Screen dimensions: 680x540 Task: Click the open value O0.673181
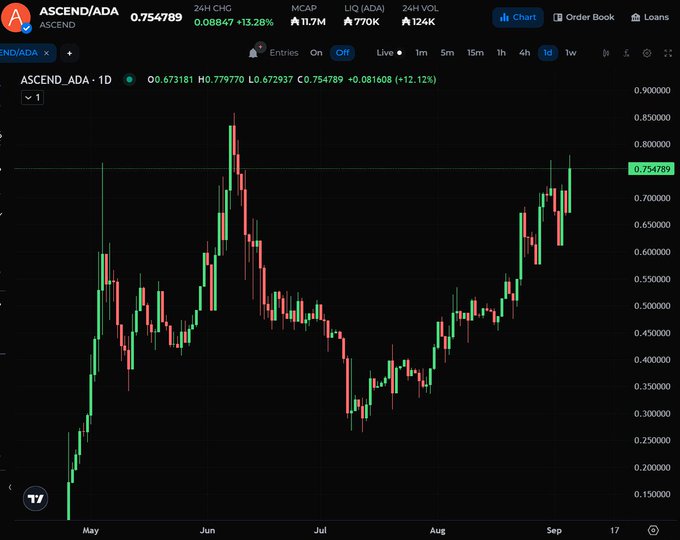tap(170, 80)
